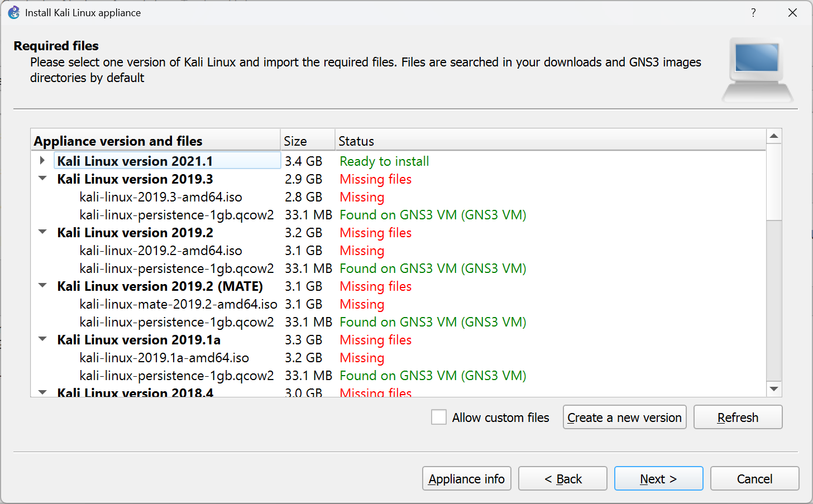Viewport: 813px width, 504px height.
Task: Click the 3.3 GB size of version 2019.1a
Action: (x=304, y=339)
